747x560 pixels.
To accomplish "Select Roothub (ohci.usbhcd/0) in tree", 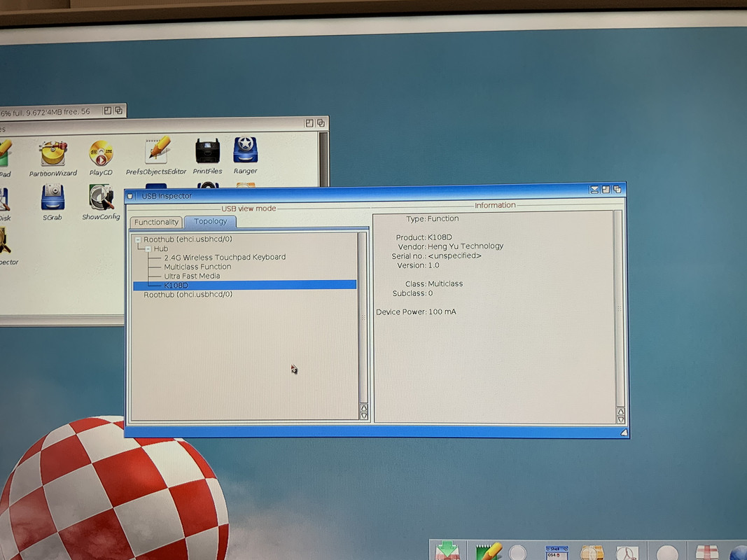I will [188, 295].
